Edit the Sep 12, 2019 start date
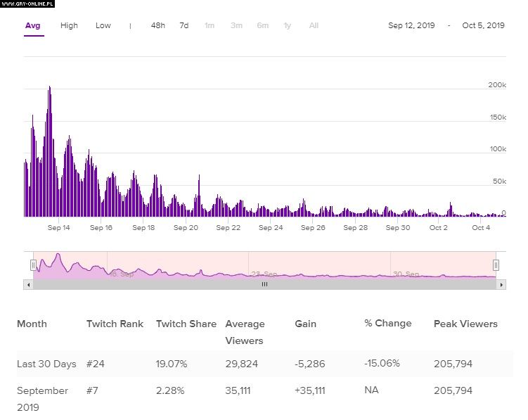 tap(411, 26)
